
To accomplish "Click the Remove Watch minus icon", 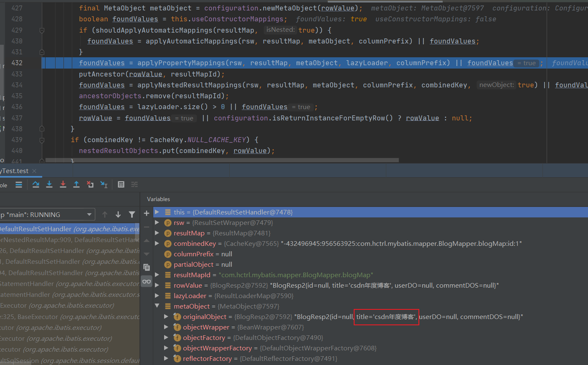I will [x=147, y=227].
